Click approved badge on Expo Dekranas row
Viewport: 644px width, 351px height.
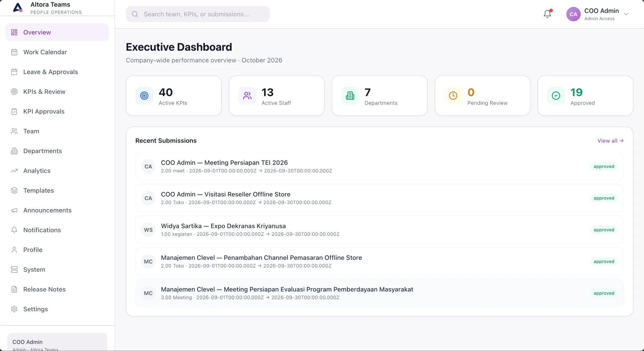click(x=604, y=230)
